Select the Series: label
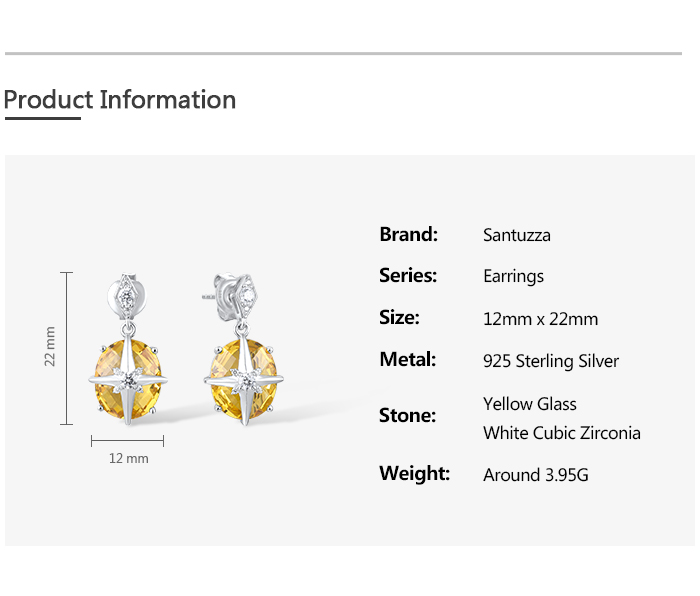This screenshot has width=700, height=596. point(408,276)
